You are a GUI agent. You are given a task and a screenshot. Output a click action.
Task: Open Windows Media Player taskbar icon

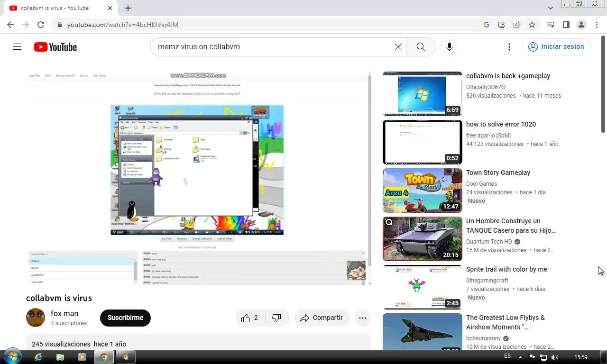(x=82, y=357)
